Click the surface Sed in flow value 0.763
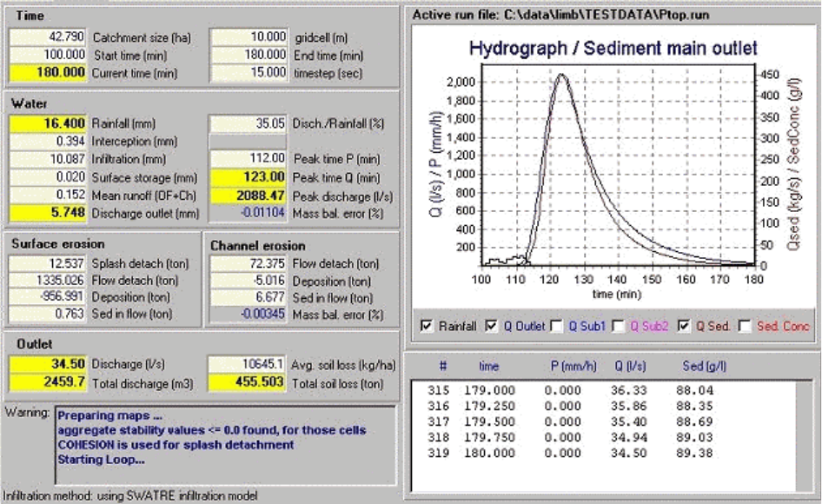 [46, 315]
